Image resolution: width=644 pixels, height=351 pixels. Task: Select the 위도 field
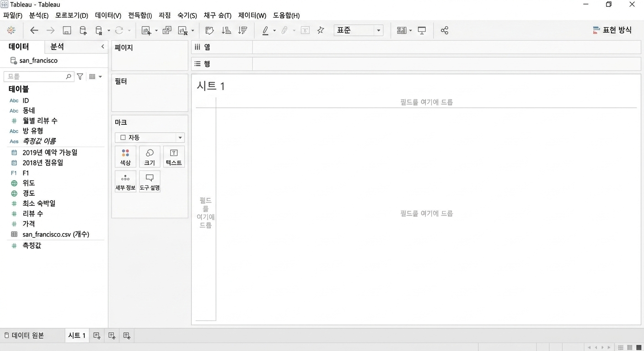click(x=28, y=183)
